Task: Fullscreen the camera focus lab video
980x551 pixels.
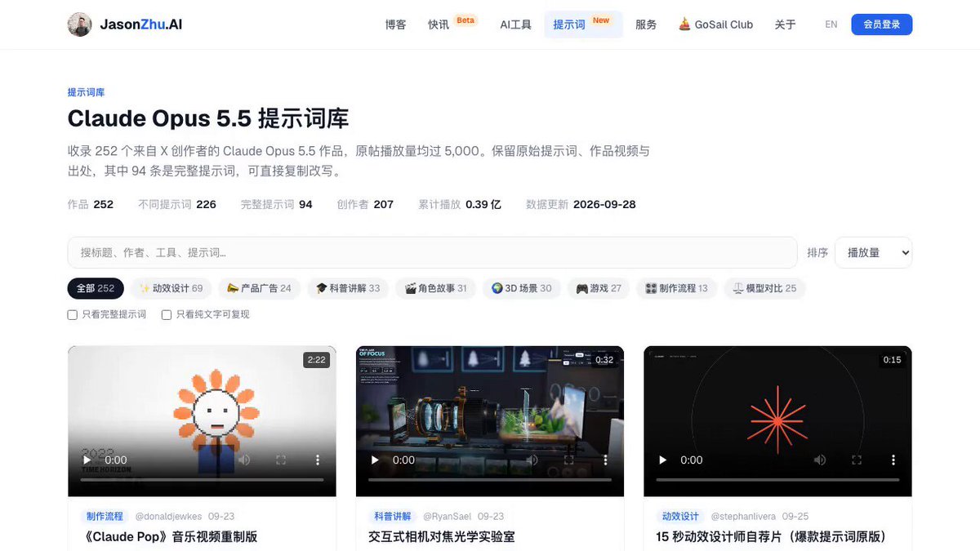Action: point(569,460)
